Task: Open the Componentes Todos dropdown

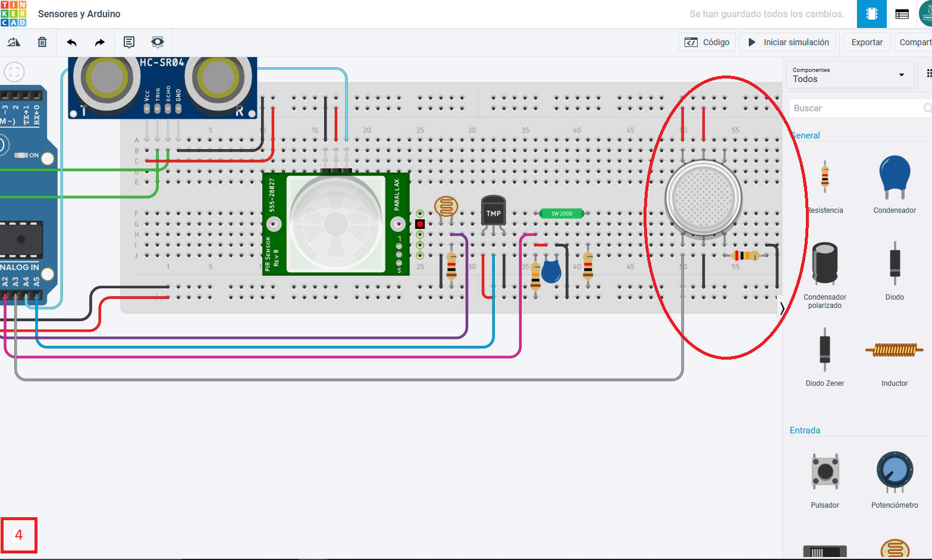Action: click(850, 75)
